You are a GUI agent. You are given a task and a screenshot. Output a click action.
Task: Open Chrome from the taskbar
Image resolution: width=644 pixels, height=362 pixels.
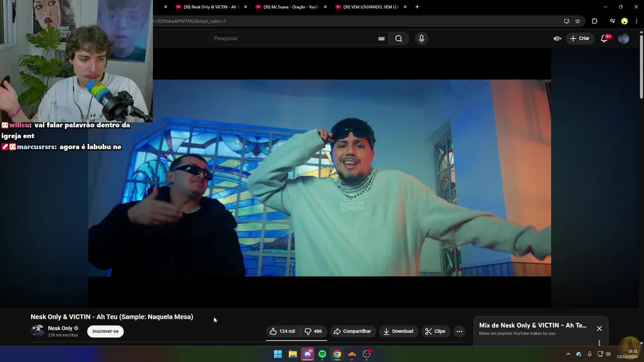[337, 354]
